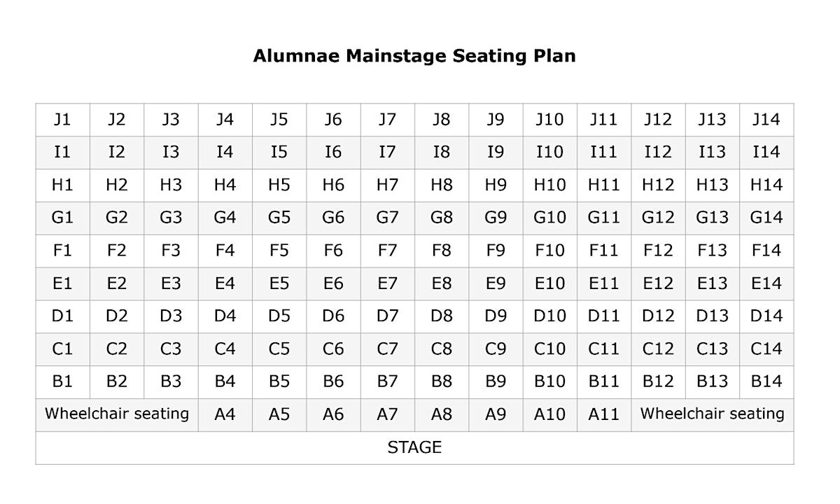Choose seat I2
The height and width of the screenshot is (504, 840).
tap(116, 152)
